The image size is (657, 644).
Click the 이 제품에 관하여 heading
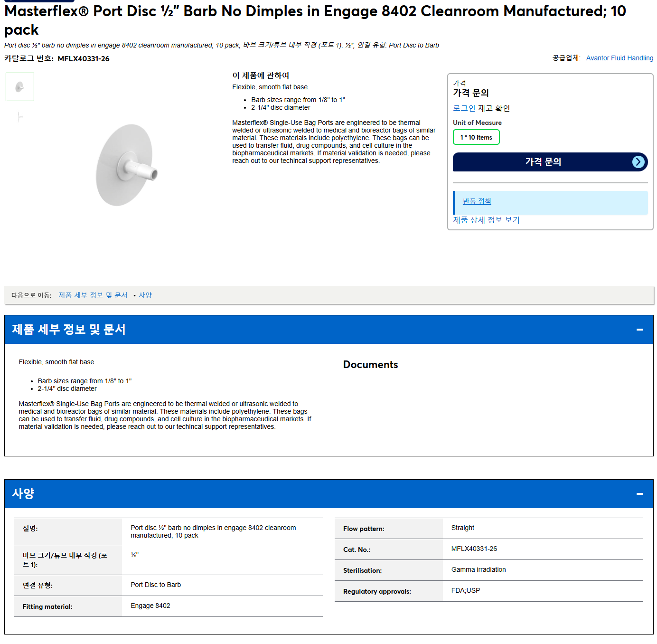tap(261, 76)
